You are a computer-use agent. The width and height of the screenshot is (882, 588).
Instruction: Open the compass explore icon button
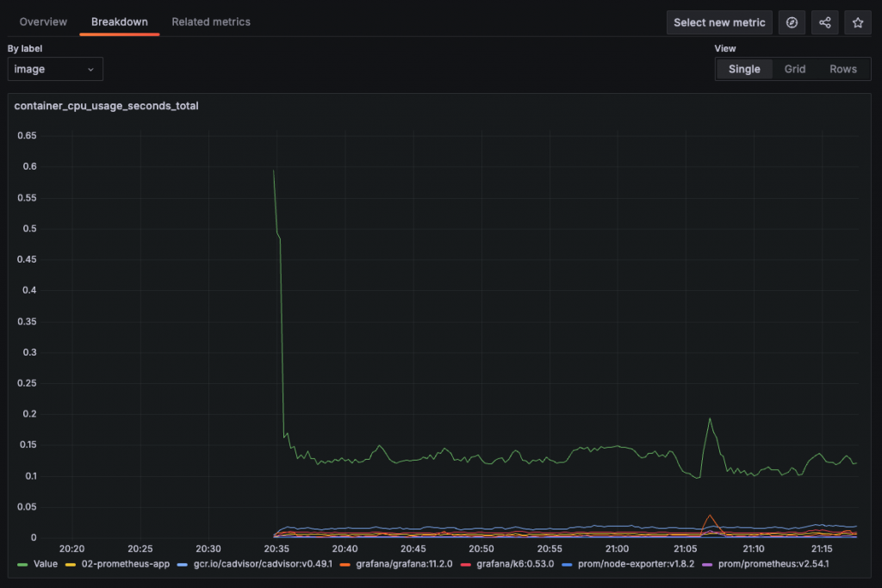pyautogui.click(x=792, y=22)
